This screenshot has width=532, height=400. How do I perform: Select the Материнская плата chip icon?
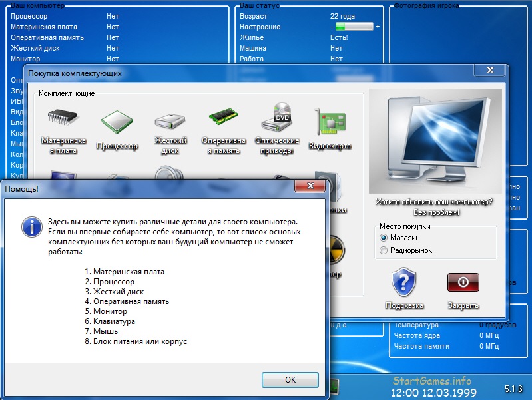(x=63, y=118)
